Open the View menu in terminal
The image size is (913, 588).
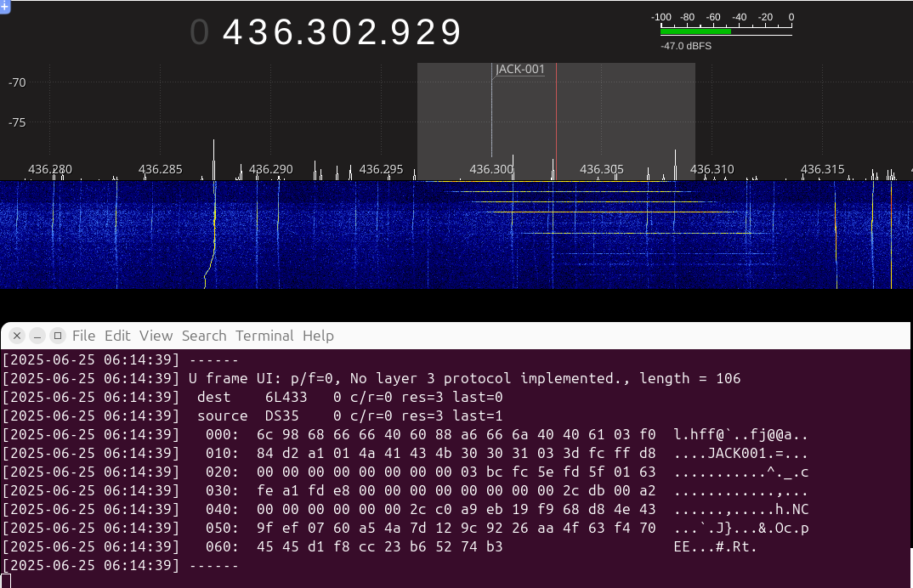156,336
